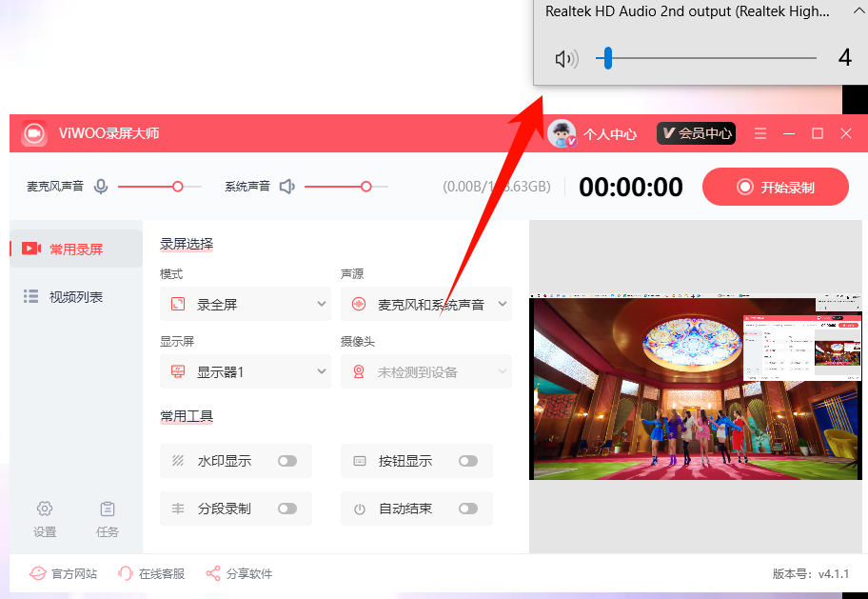Click the system sound slider handle

pos(365,187)
